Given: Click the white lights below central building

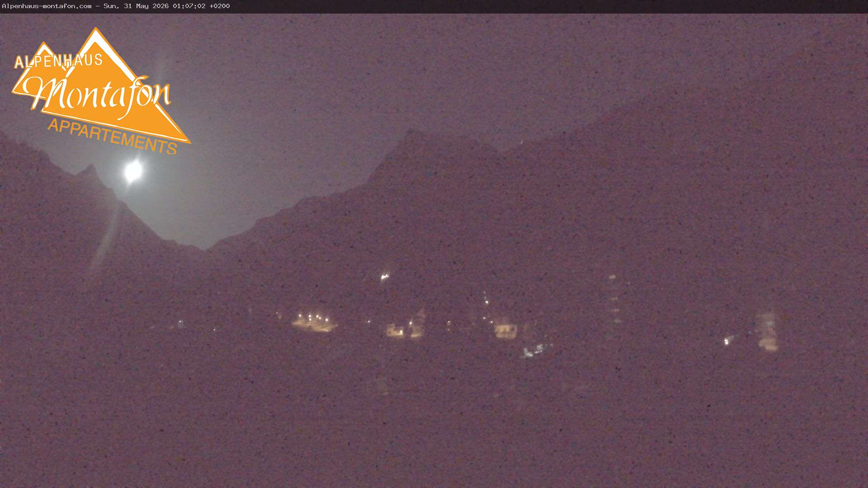Looking at the screenshot, I should (536, 350).
